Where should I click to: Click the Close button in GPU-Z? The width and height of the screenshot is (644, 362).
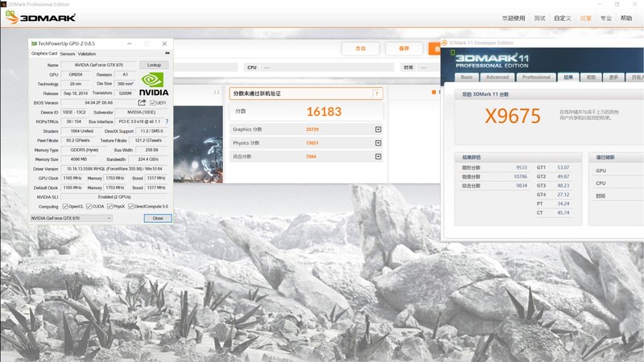pyautogui.click(x=158, y=218)
